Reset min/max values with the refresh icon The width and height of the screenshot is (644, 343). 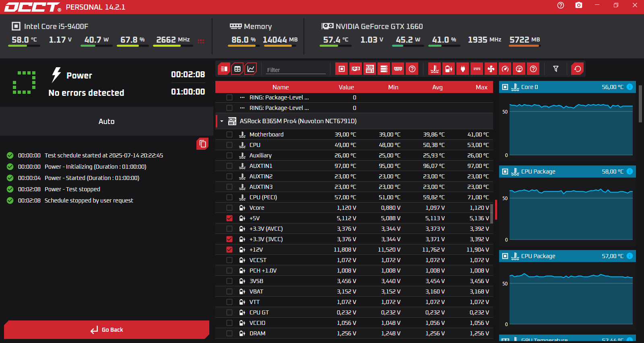(578, 69)
